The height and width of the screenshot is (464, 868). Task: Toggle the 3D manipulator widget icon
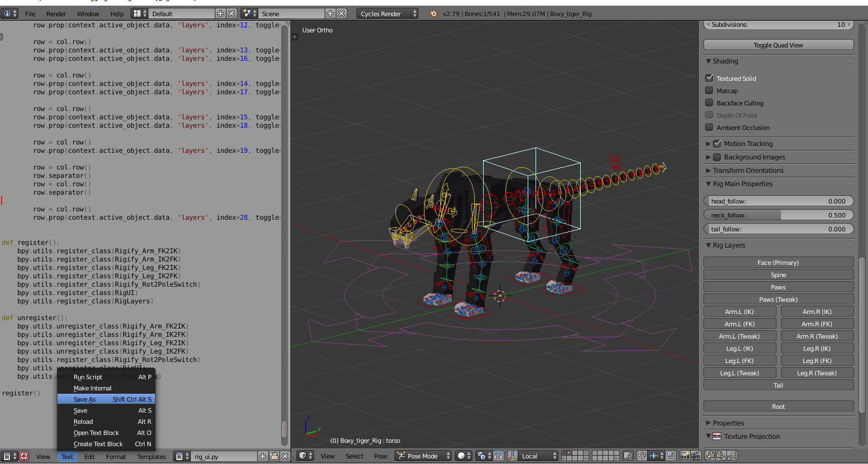[498, 456]
